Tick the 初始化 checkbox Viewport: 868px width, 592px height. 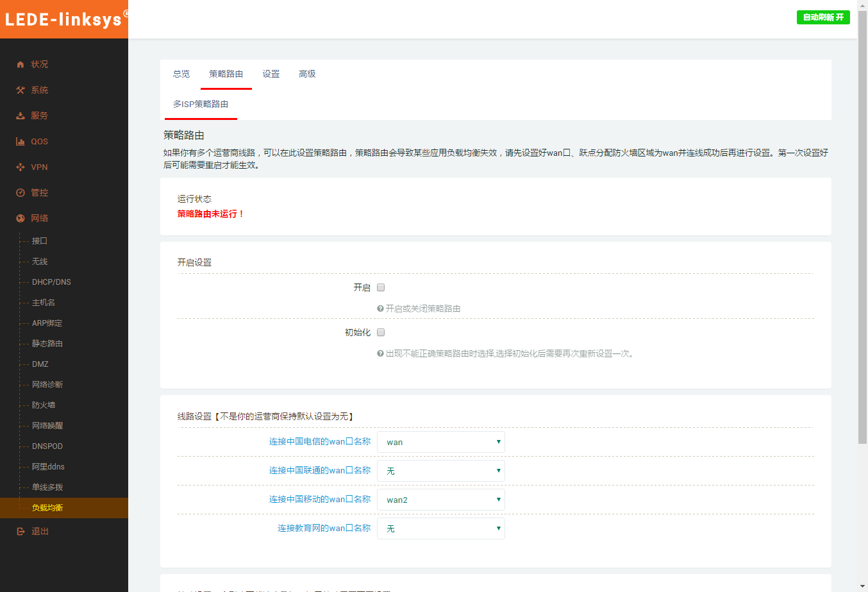pos(381,332)
